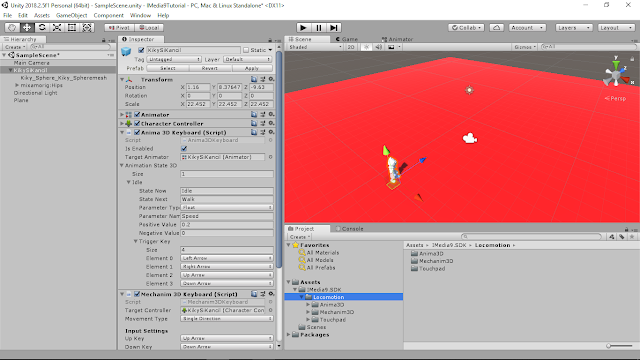This screenshot has width=640, height=360.
Task: Open the Parameter Type Float dropdown
Action: 227,208
